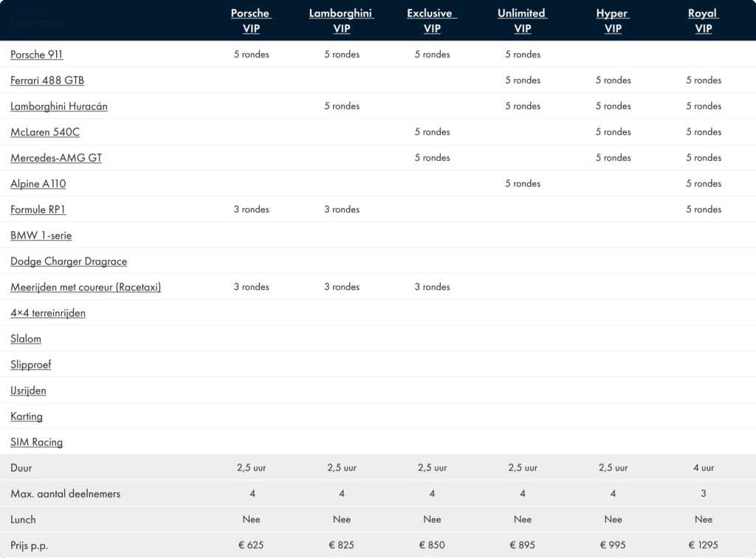Click Formule RP1 3 rondes under Porsche VIP
Image resolution: width=756 pixels, height=558 pixels.
click(x=251, y=210)
